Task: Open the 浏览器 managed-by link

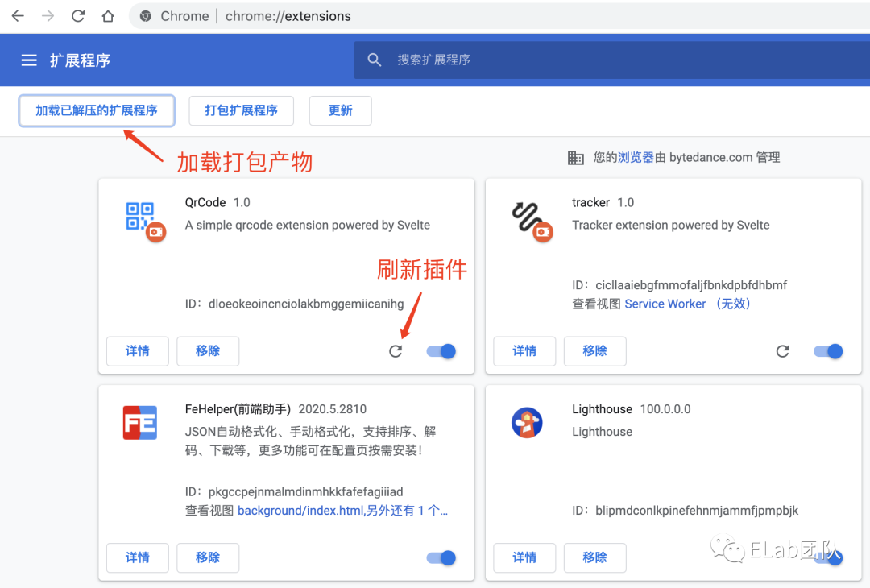Action: click(x=636, y=158)
